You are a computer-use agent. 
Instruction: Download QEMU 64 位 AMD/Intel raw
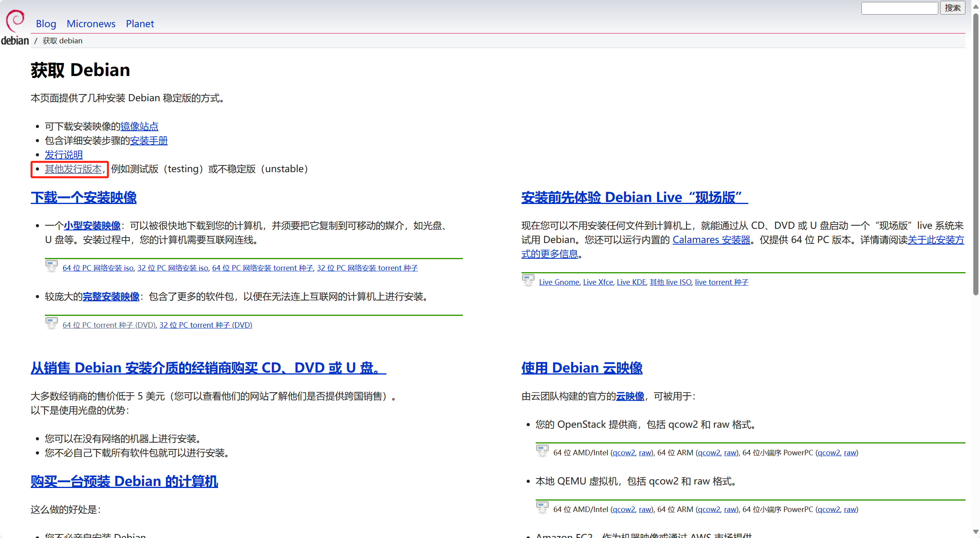pos(645,509)
